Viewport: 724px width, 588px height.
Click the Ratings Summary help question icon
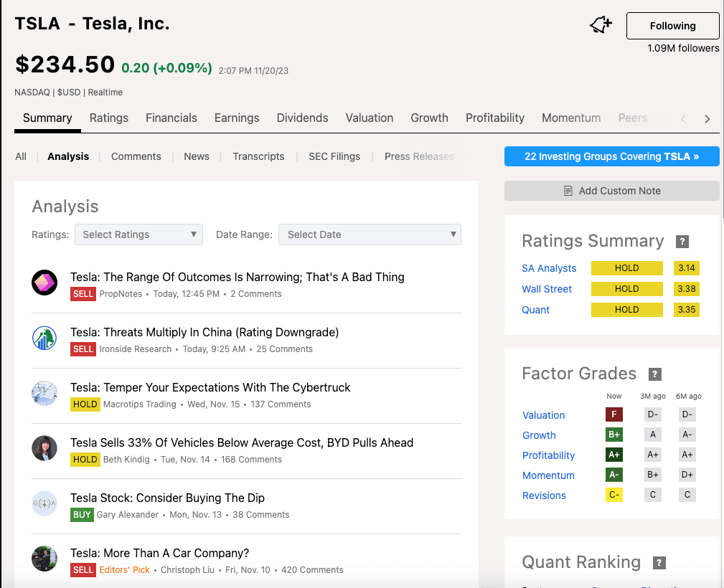click(x=682, y=242)
